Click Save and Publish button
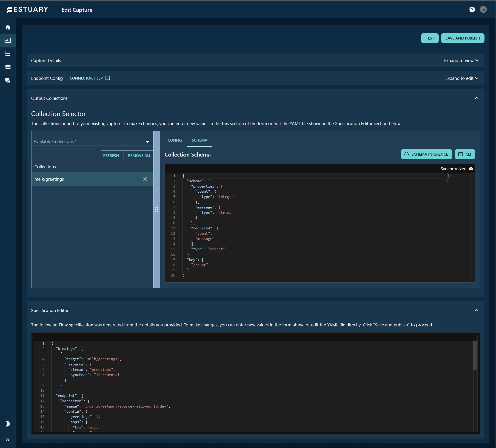The width and height of the screenshot is (496, 448). 462,38
